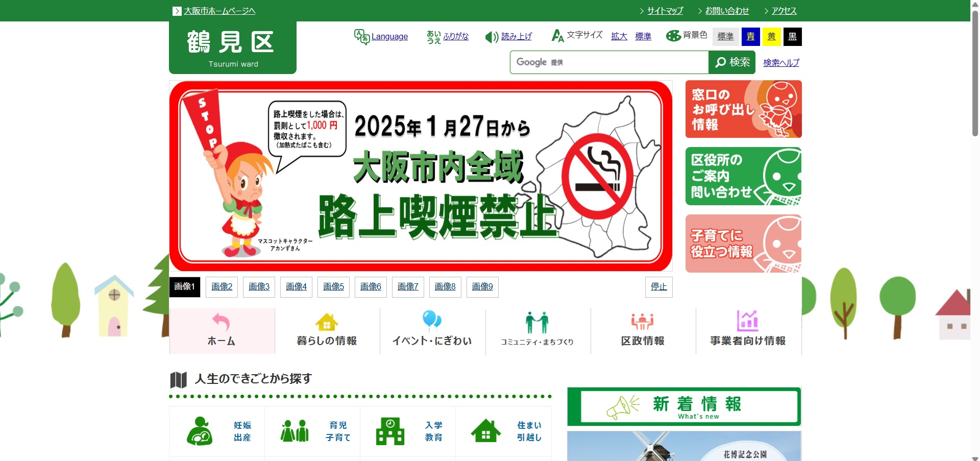Click the megaphone icon in 新着情報 banner
Image resolution: width=980 pixels, height=461 pixels.
(623, 407)
